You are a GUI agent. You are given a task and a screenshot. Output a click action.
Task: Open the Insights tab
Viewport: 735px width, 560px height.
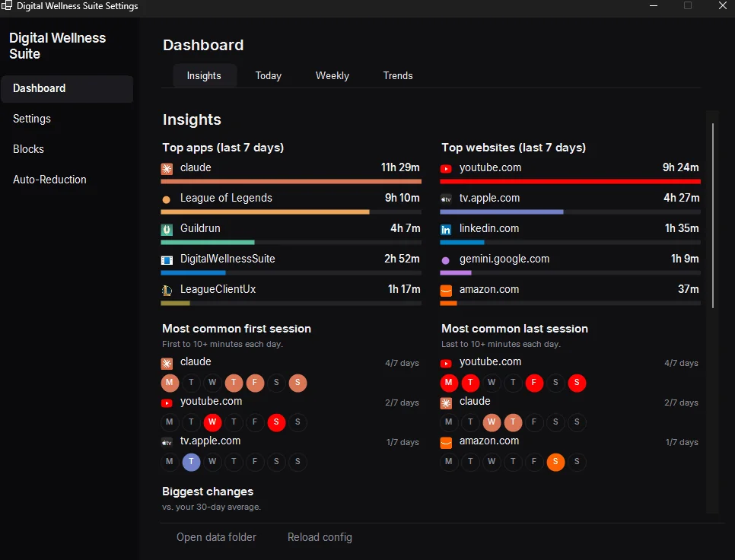click(204, 75)
